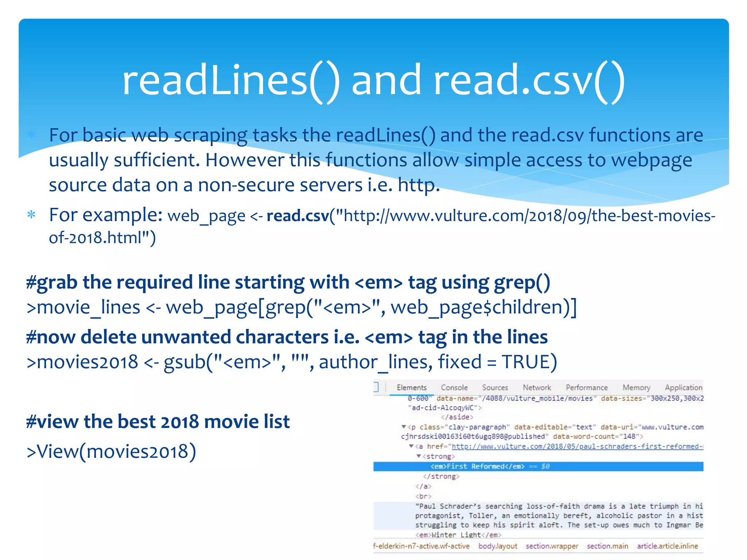Collapse the anchor href element node
This screenshot has width=747, height=560.
point(411,446)
